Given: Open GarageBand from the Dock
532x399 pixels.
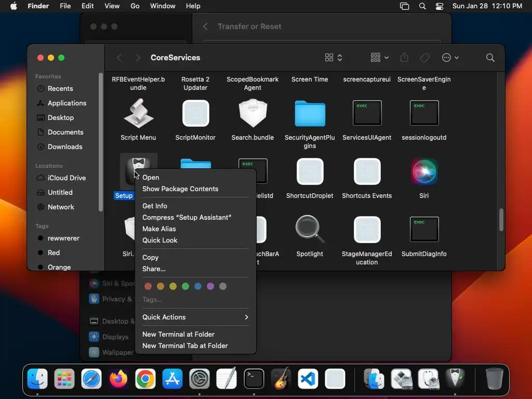Looking at the screenshot, I should point(281,378).
